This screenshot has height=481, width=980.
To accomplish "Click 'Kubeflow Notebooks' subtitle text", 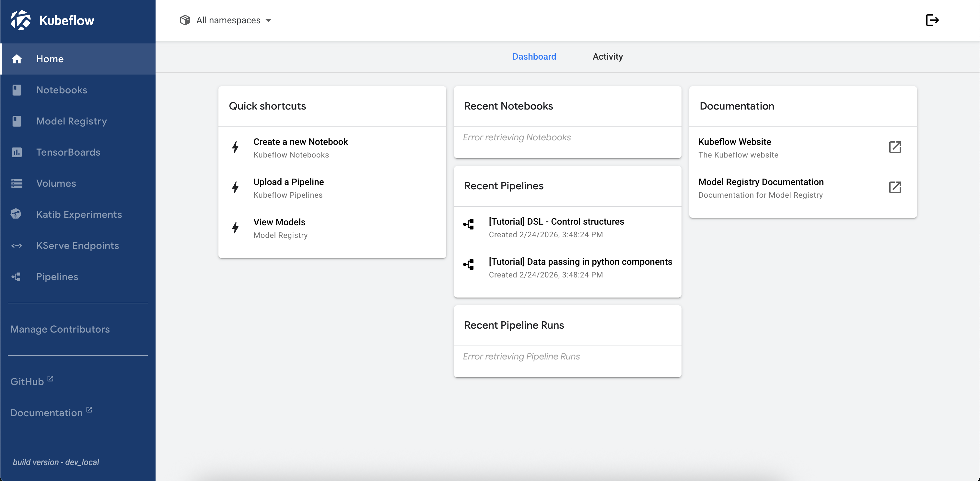I will [x=291, y=155].
